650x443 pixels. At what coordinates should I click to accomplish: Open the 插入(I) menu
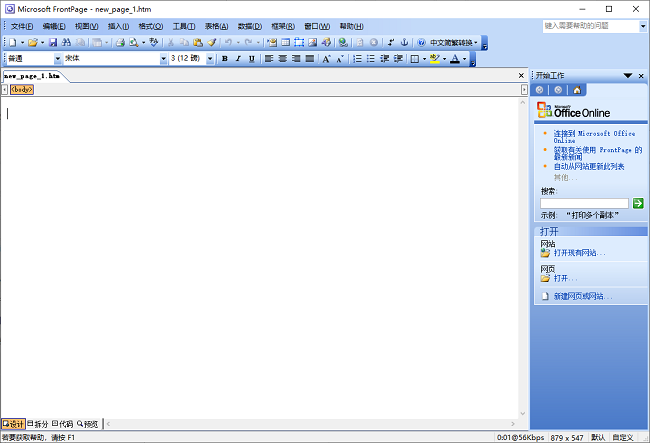pos(118,26)
